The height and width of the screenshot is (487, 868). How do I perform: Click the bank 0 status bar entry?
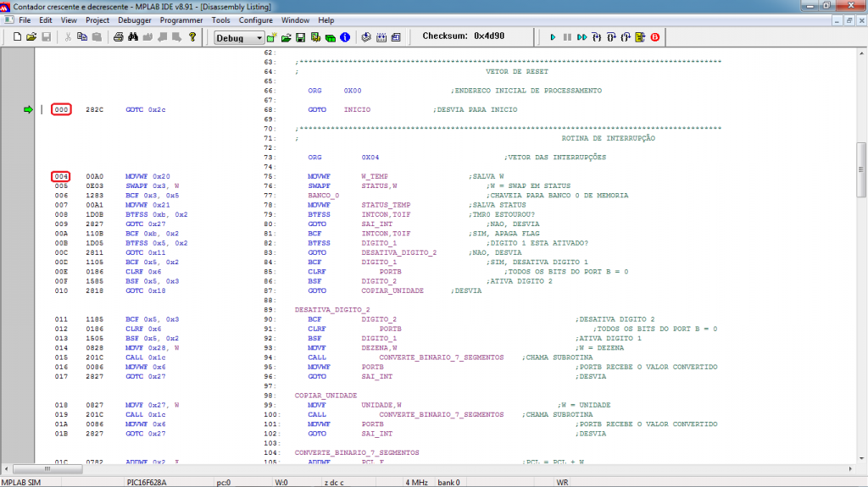[x=448, y=482]
